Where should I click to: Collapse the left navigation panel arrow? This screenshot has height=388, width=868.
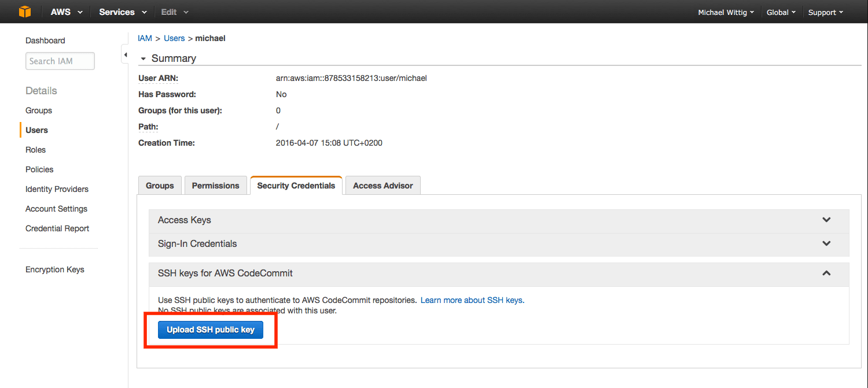pos(125,55)
